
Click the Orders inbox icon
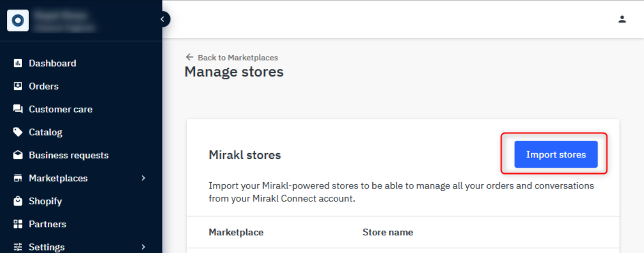pyautogui.click(x=18, y=86)
